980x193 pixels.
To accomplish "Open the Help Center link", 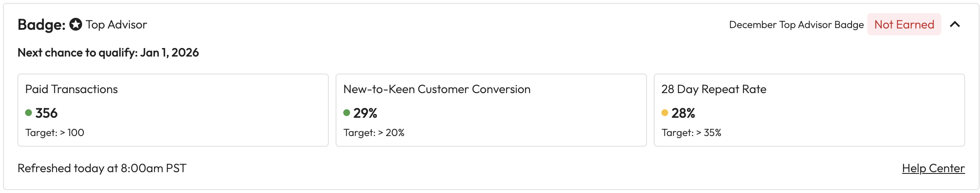I will pyautogui.click(x=933, y=168).
